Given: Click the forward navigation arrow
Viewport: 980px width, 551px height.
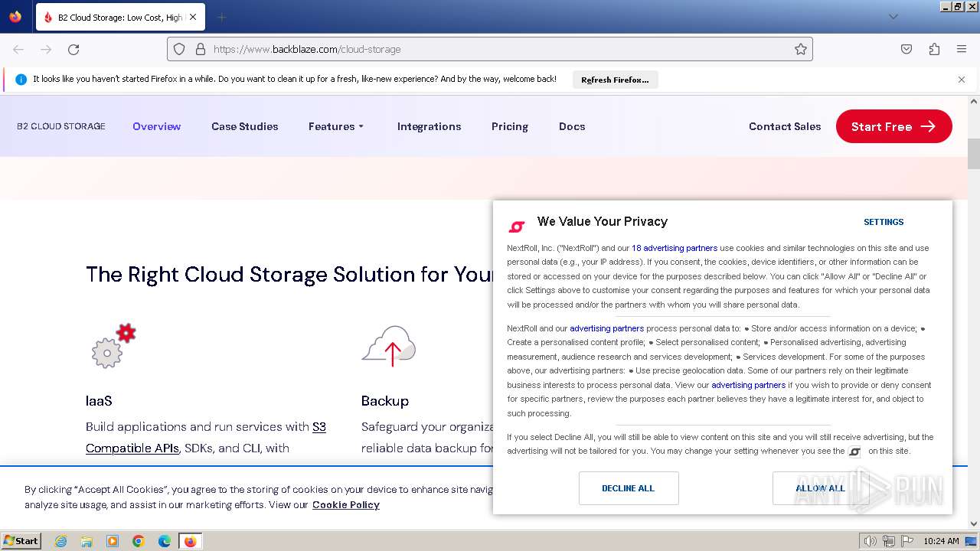Looking at the screenshot, I should (46, 49).
